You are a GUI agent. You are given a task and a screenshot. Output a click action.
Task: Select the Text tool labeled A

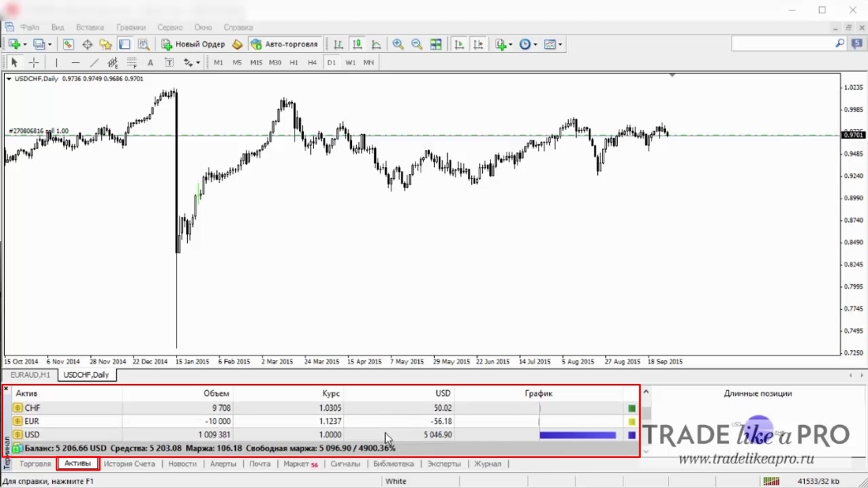[150, 62]
